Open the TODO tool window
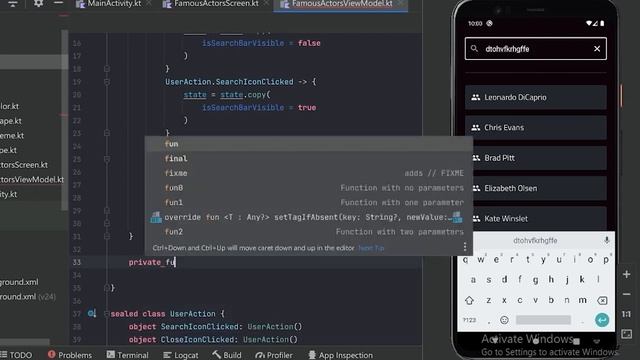Viewport: 640px width, 360px height. [x=16, y=355]
